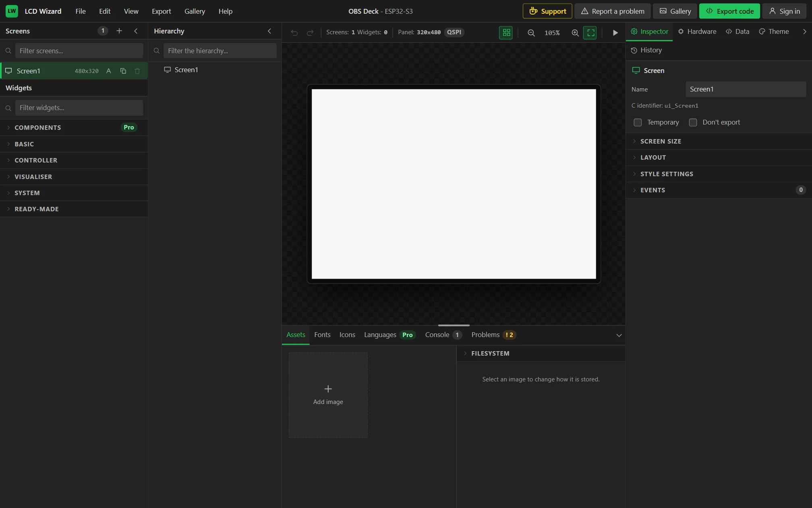Click the zoom in magnifier
This screenshot has width=812, height=508.
[575, 33]
